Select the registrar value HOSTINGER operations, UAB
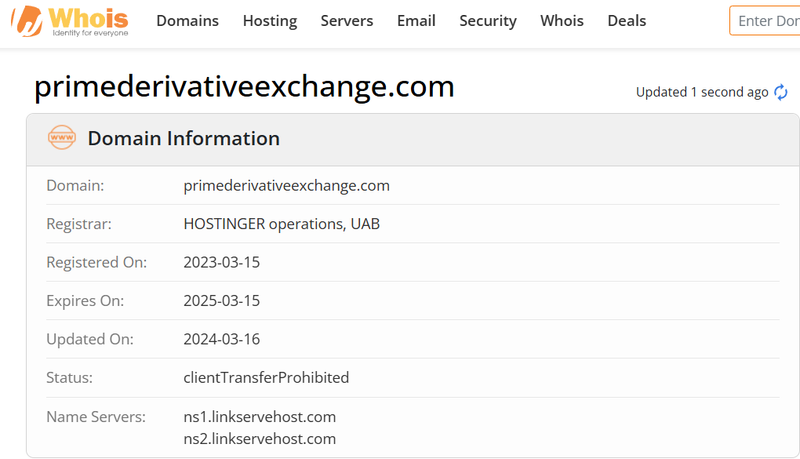The image size is (800, 459). pyautogui.click(x=282, y=224)
